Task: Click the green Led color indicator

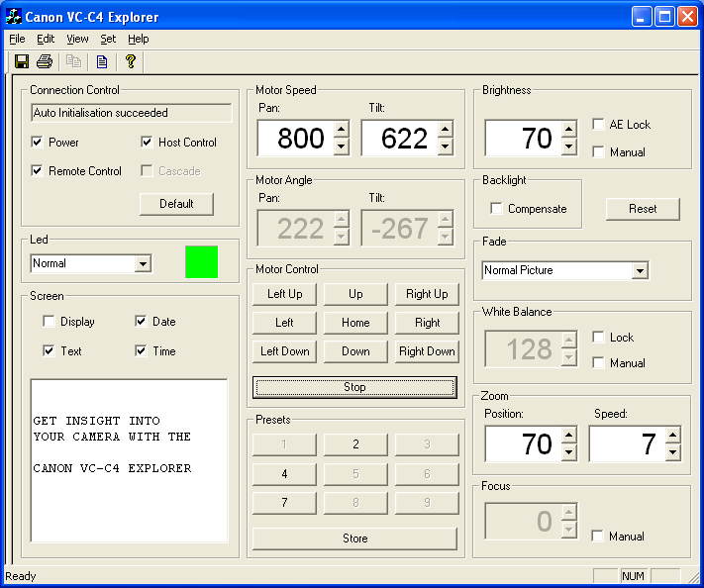Action: pos(202,262)
